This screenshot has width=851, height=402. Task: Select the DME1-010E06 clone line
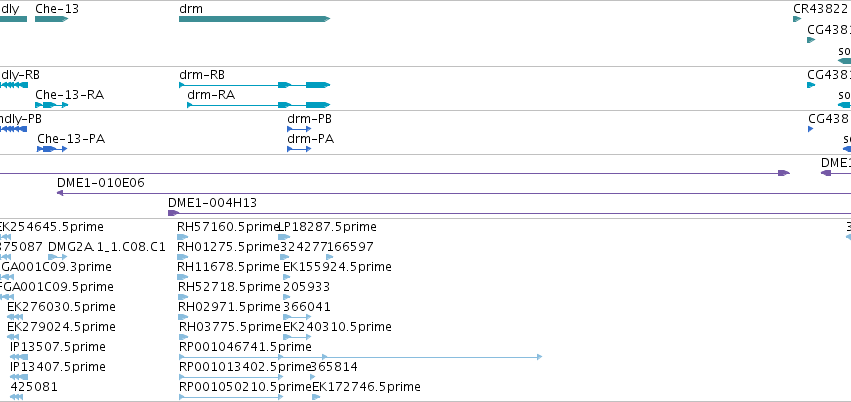tap(454, 193)
